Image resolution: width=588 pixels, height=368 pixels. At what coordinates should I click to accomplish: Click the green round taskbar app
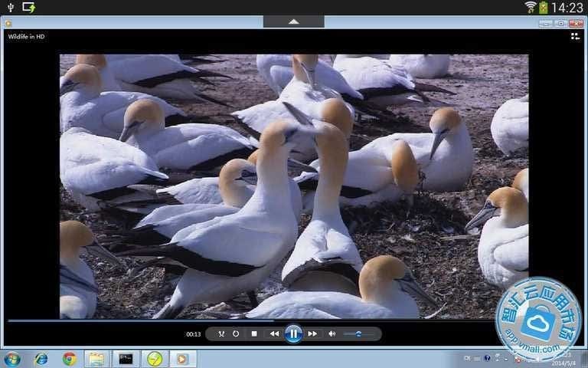155,359
